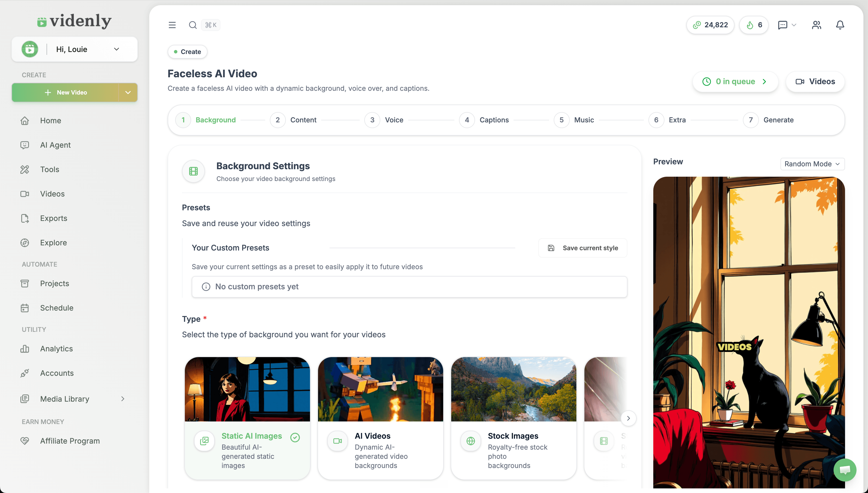Image resolution: width=868 pixels, height=493 pixels.
Task: Open the credits balance 24,822 pill
Action: pyautogui.click(x=710, y=25)
